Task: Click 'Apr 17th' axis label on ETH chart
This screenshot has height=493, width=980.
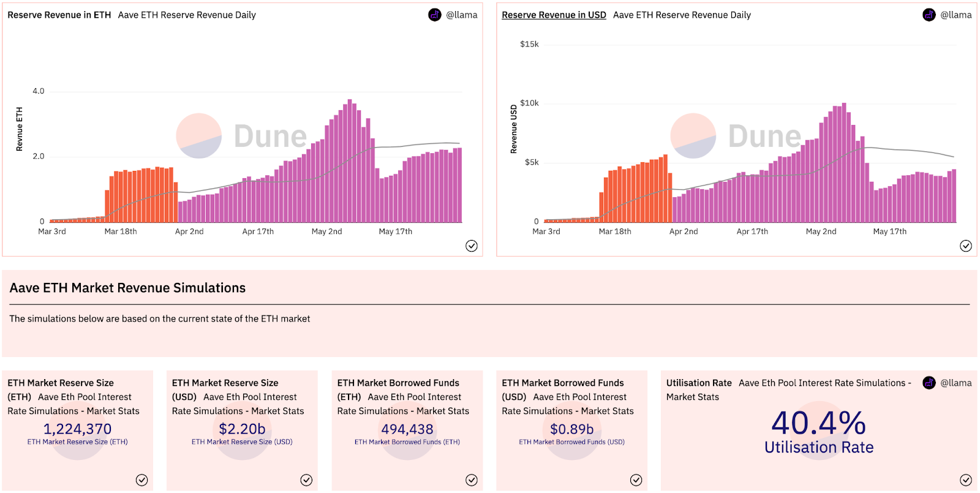Action: (258, 231)
